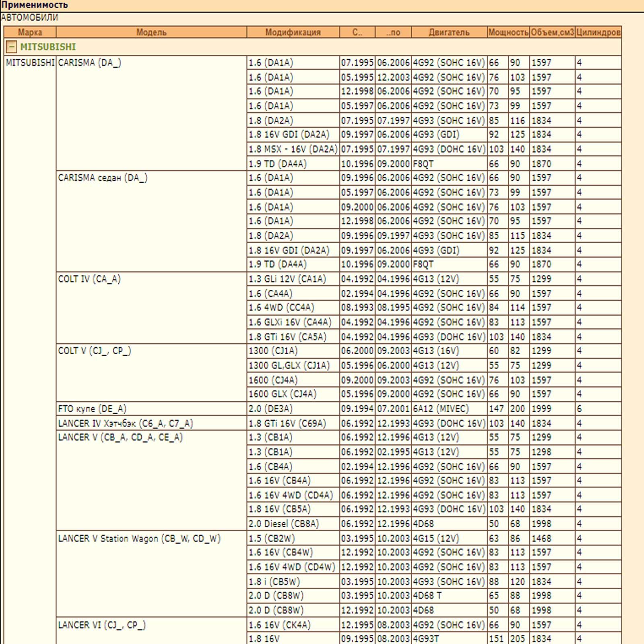Select LANCER V Station Wagon (CB_W, CD_W) cell

click(151, 574)
